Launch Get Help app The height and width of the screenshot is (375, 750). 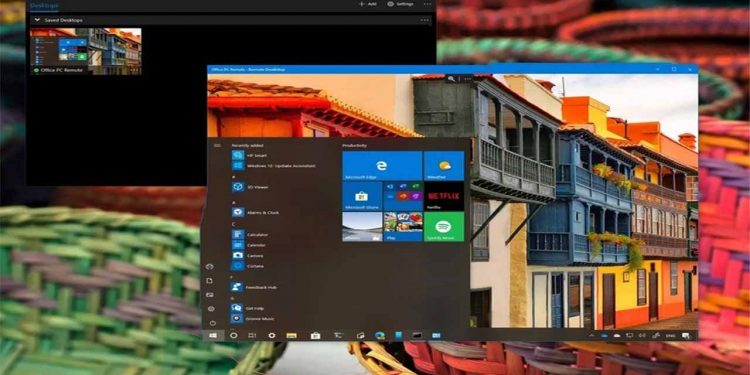tap(248, 309)
